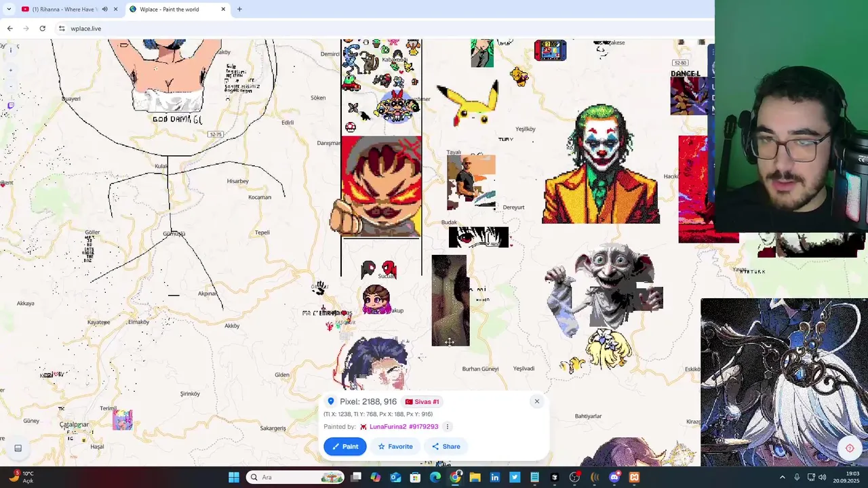Share this pixel location
This screenshot has width=868, height=488.
(x=446, y=446)
